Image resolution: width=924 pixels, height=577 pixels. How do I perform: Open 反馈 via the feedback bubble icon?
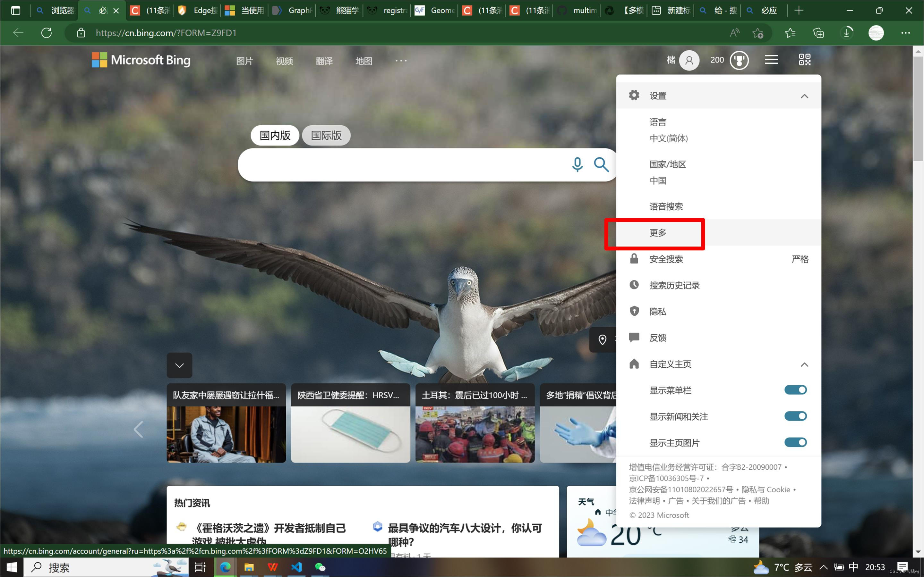pyautogui.click(x=634, y=337)
